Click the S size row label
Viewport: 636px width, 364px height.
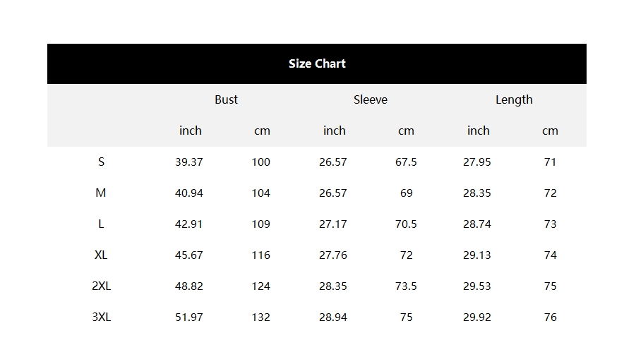(x=101, y=162)
